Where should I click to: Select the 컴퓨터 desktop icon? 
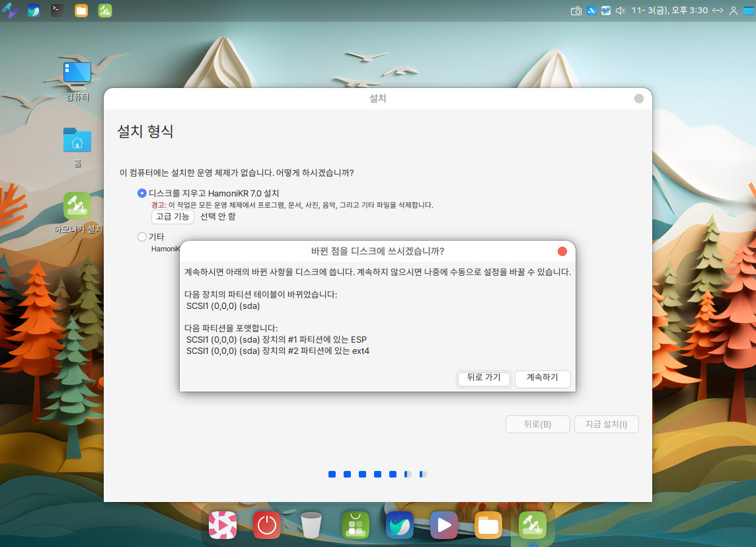point(77,81)
